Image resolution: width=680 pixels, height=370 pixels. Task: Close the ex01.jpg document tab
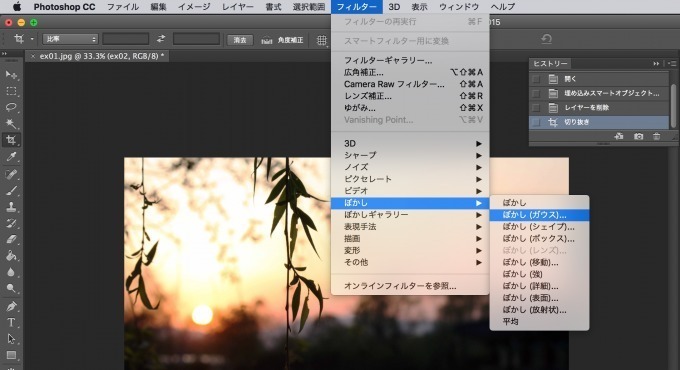(33, 56)
